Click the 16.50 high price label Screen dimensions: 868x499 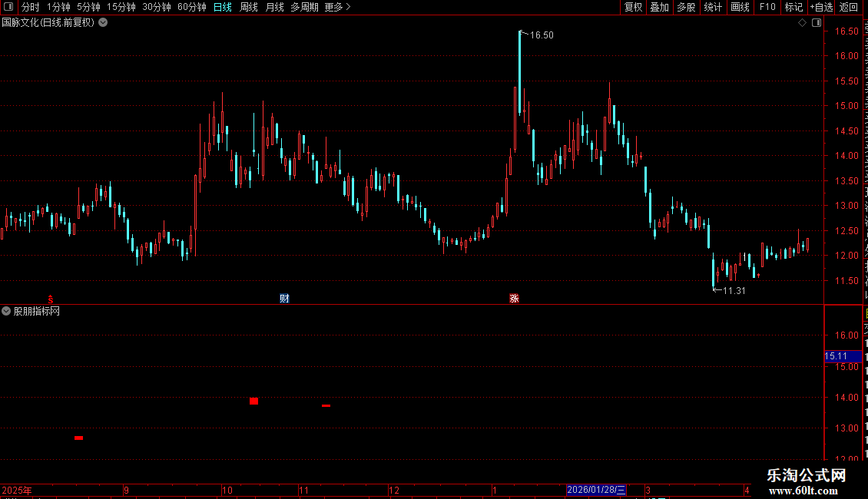click(x=542, y=35)
